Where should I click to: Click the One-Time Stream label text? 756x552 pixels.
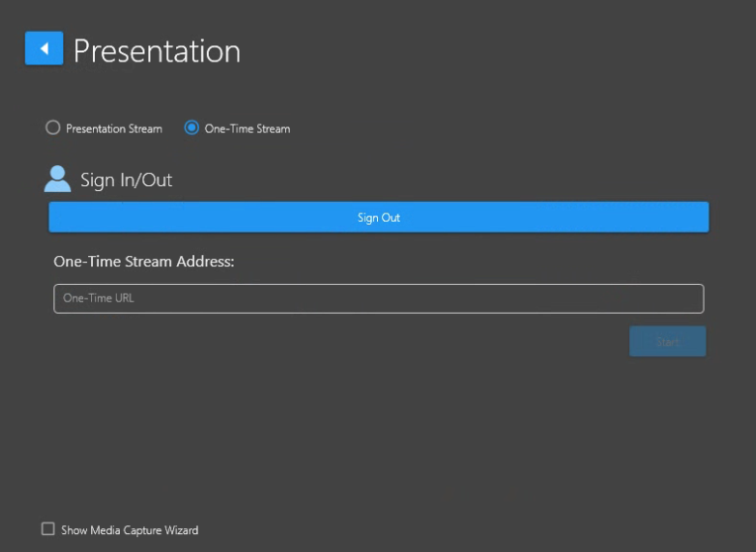[246, 129]
